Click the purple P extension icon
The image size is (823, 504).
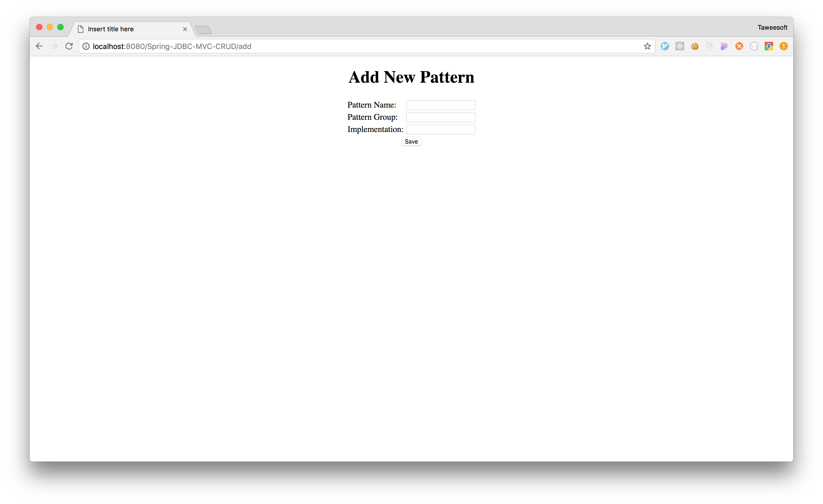724,46
